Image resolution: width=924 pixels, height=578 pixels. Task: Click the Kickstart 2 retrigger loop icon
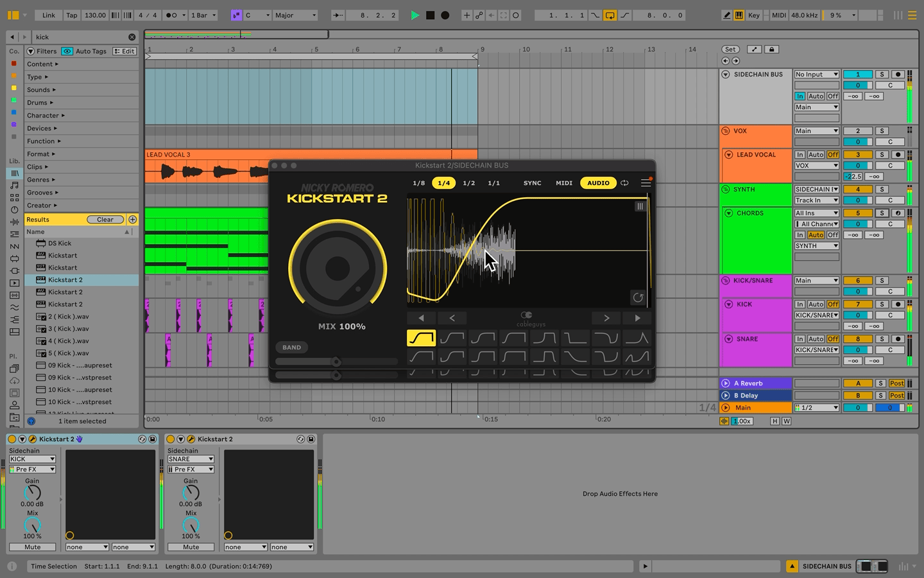[624, 183]
